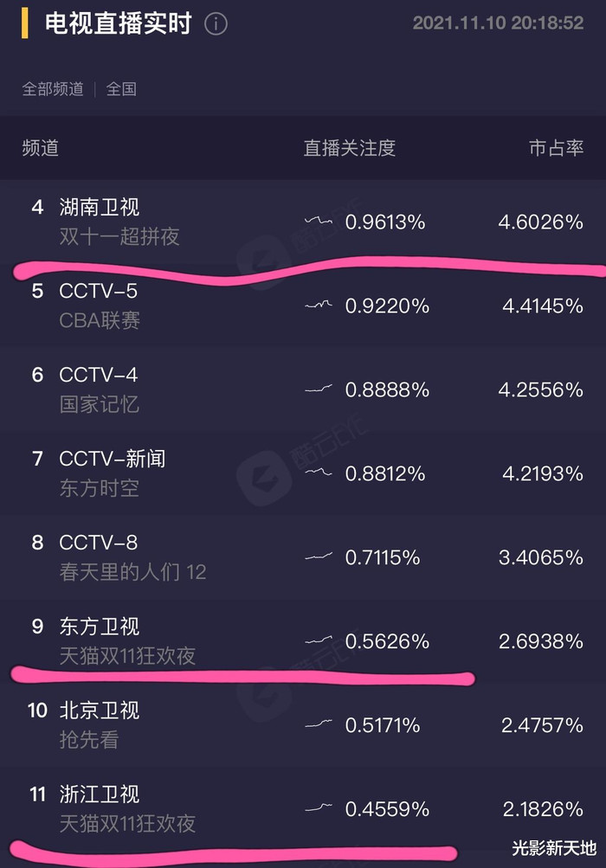Tap the 北京卫视 trend sparkline

pyautogui.click(x=319, y=724)
